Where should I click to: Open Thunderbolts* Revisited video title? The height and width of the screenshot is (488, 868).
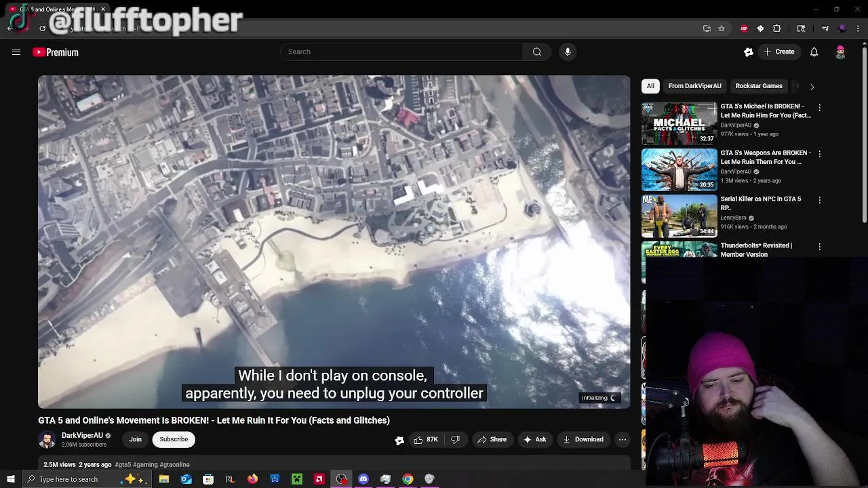[x=756, y=250]
